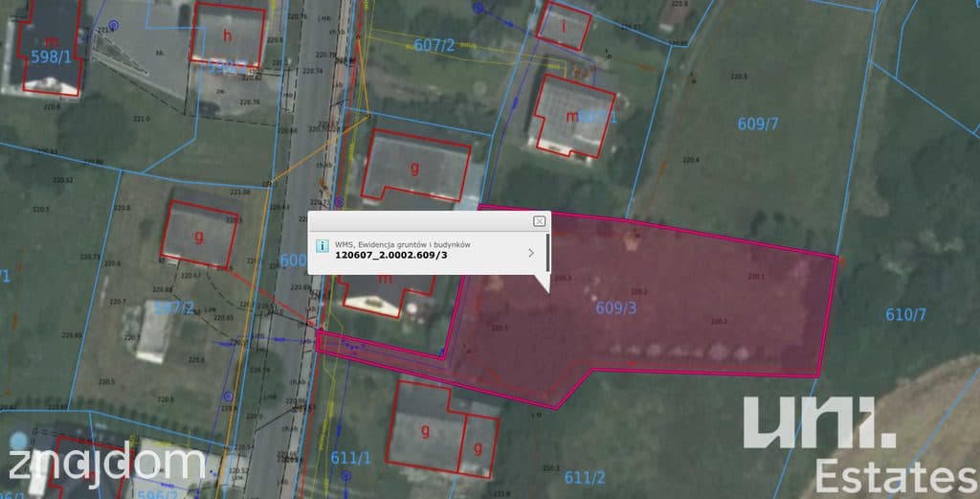Click building outline labeled 'h'
This screenshot has height=499, width=980.
228,34
